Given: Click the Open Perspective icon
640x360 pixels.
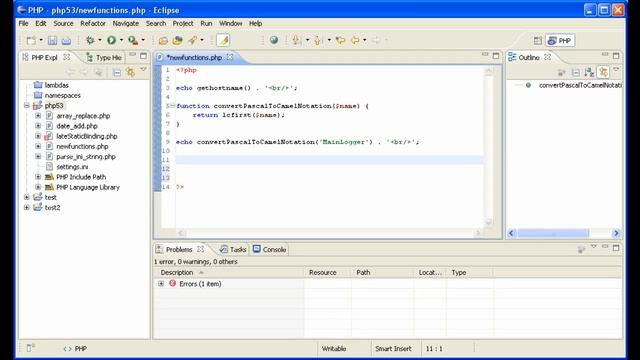Looking at the screenshot, I should tap(538, 40).
